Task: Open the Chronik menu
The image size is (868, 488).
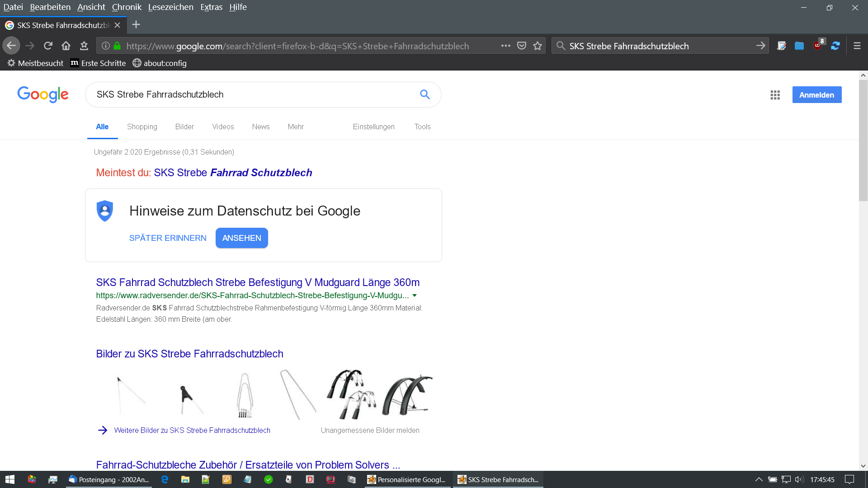Action: [127, 7]
